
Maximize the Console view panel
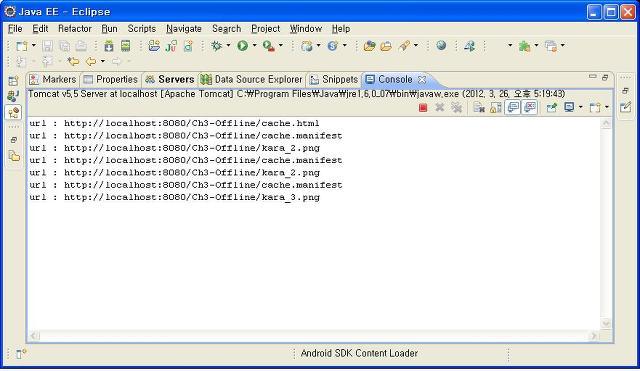pyautogui.click(x=605, y=77)
